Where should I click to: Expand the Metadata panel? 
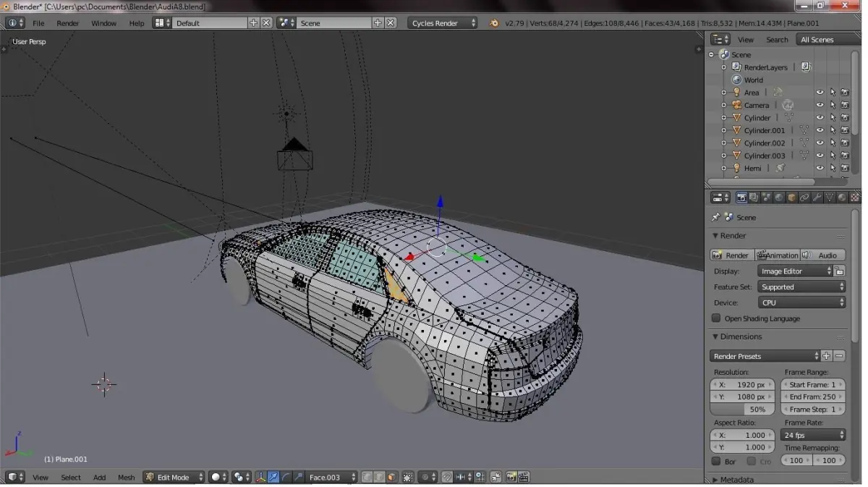[x=715, y=480]
